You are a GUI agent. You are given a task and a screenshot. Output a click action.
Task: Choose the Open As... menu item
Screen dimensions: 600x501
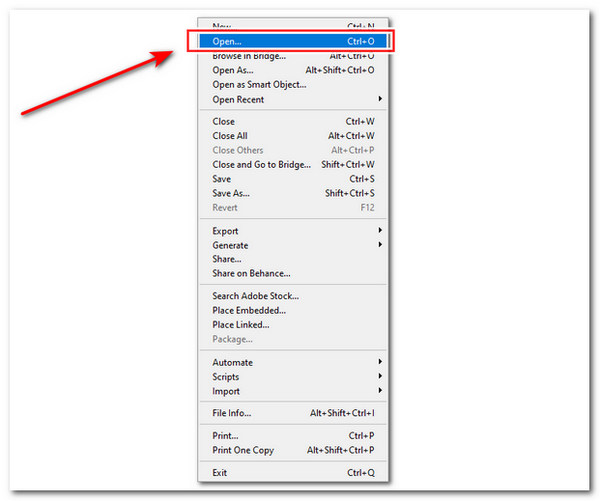(293, 70)
